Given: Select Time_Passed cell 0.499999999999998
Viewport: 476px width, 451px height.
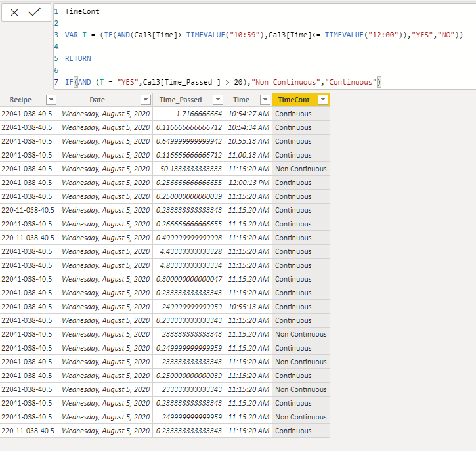Looking at the screenshot, I should tap(189, 238).
